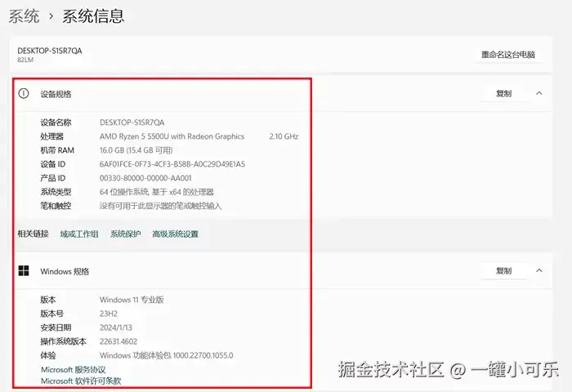The width and height of the screenshot is (572, 392).
Task: Click the 操作系统版本 label
Action: (x=64, y=341)
